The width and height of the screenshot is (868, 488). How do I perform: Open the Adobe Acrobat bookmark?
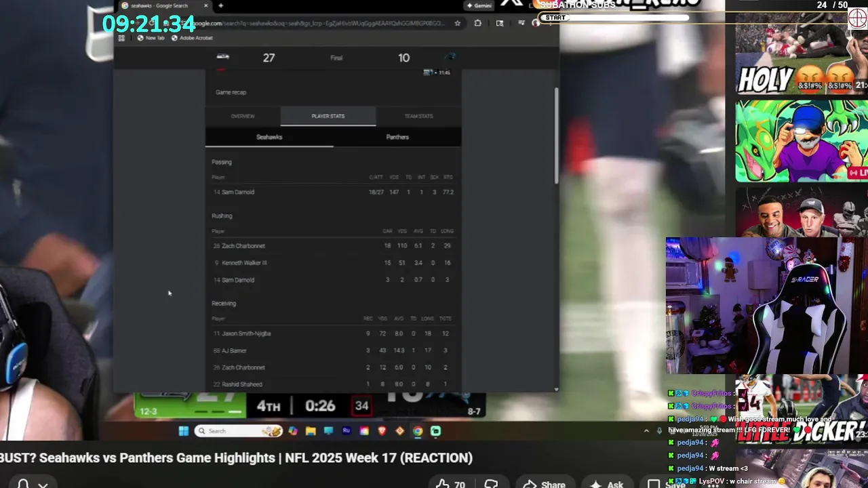pyautogui.click(x=192, y=38)
